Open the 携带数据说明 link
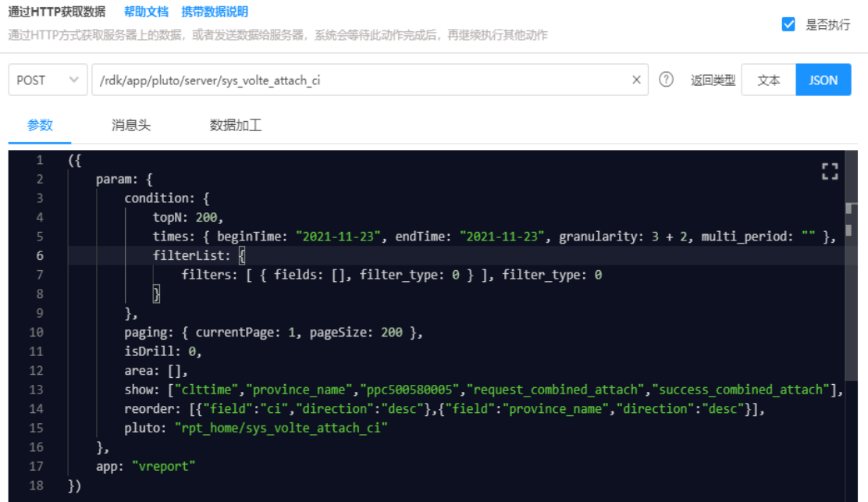This screenshot has height=502, width=868. point(215,12)
